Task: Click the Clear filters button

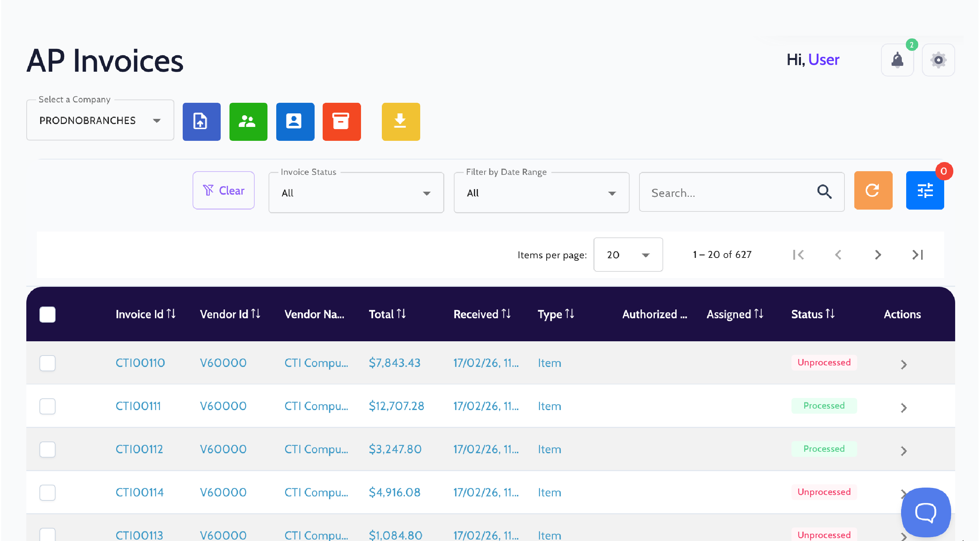Action: pos(223,190)
